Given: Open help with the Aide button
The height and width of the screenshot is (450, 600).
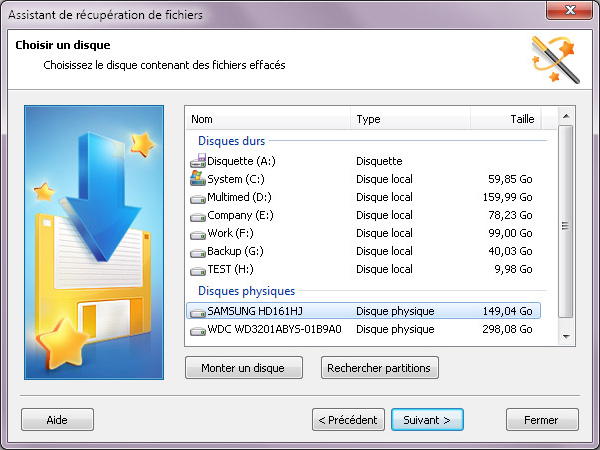Looking at the screenshot, I should tap(57, 420).
